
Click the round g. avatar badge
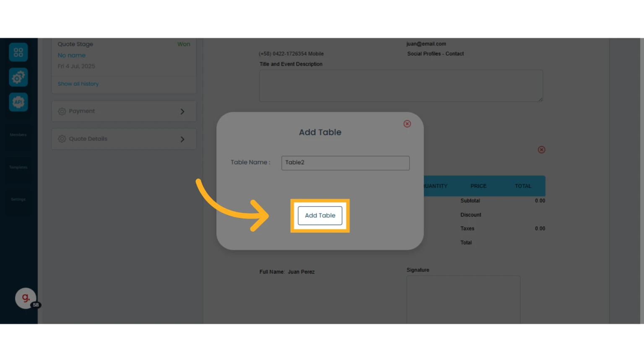point(26,298)
